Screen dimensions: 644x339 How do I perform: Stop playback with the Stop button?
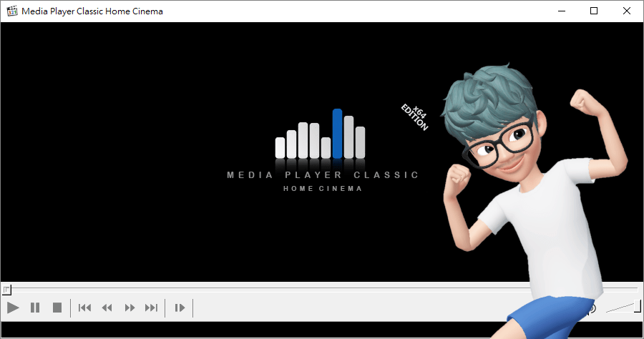tap(57, 308)
